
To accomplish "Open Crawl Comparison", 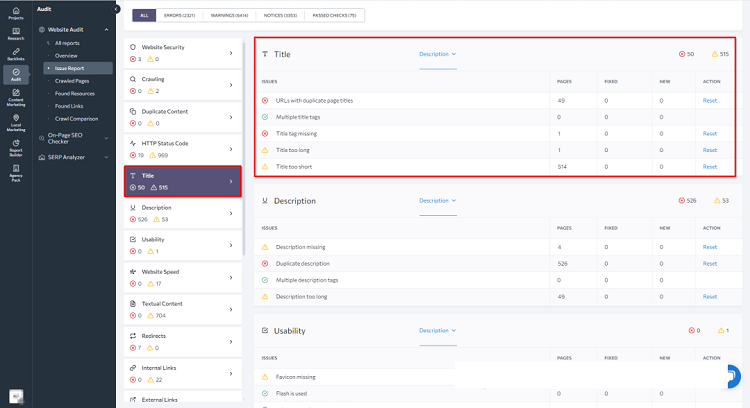I will tap(77, 119).
